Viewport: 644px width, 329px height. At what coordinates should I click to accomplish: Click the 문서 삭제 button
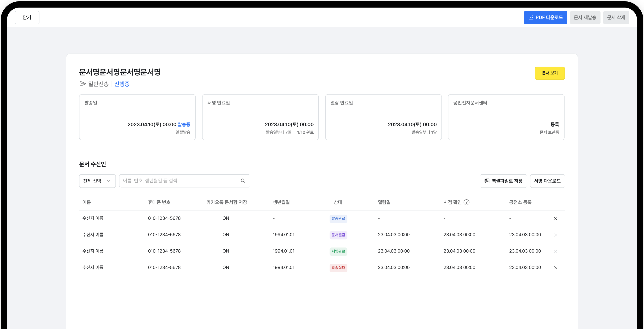tap(616, 17)
